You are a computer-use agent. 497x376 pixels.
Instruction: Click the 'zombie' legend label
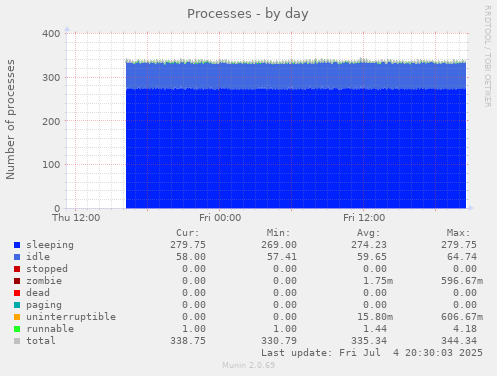coord(44,281)
